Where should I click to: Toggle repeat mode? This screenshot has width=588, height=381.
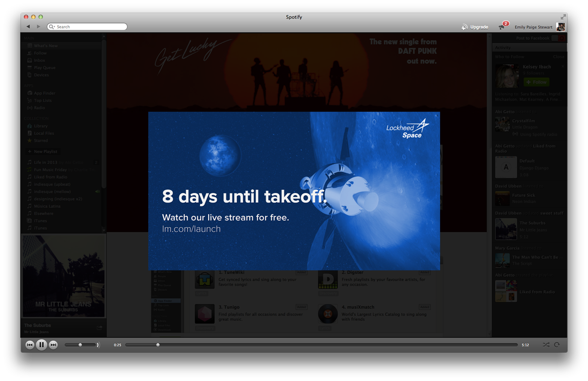558,345
